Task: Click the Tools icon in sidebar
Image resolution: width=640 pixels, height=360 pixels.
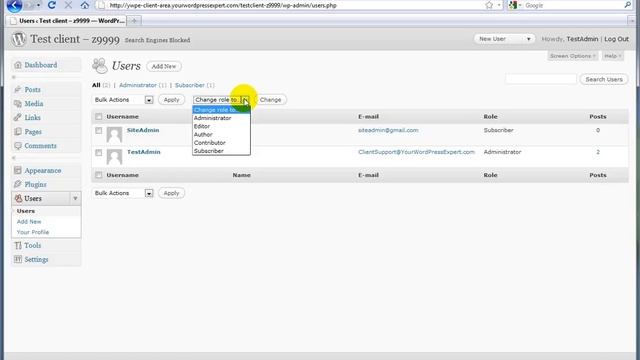Action: (x=18, y=245)
